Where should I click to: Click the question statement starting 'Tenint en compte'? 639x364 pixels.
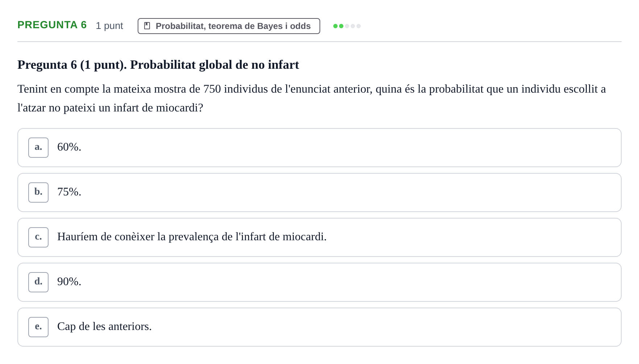[312, 98]
